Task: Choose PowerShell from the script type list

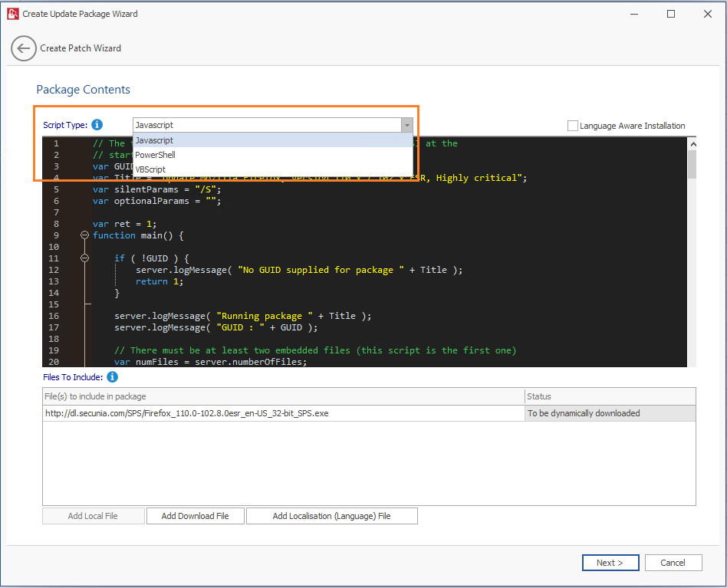Action: tap(273, 155)
